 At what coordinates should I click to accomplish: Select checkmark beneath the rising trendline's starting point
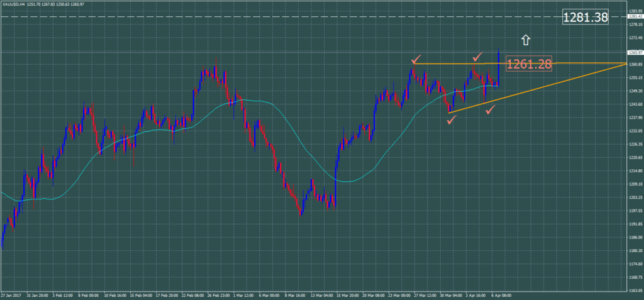[451, 119]
